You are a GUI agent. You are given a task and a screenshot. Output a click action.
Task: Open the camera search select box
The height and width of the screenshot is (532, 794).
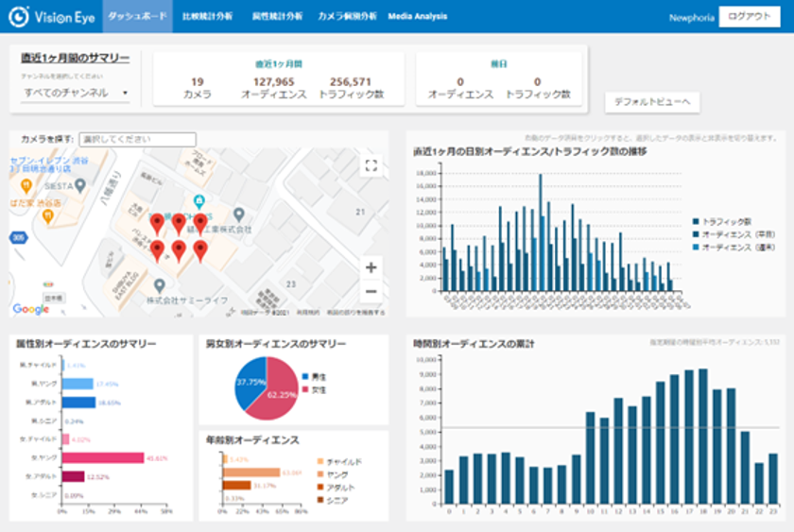coord(137,140)
